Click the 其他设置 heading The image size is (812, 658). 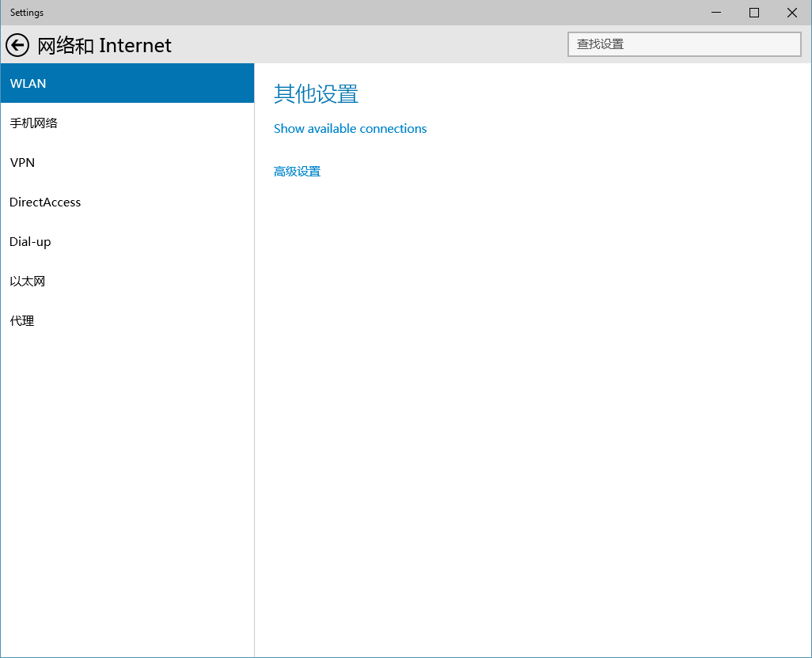click(x=316, y=93)
